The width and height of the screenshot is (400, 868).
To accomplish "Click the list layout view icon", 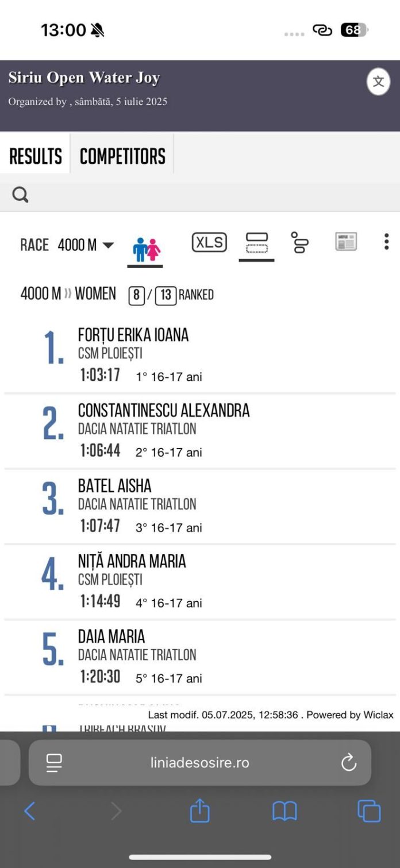I will (256, 242).
